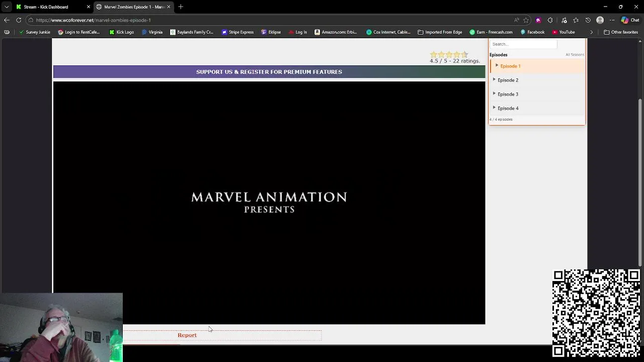Open the Earn - Freecash.com bookmark
Image resolution: width=644 pixels, height=362 pixels.
click(491, 32)
